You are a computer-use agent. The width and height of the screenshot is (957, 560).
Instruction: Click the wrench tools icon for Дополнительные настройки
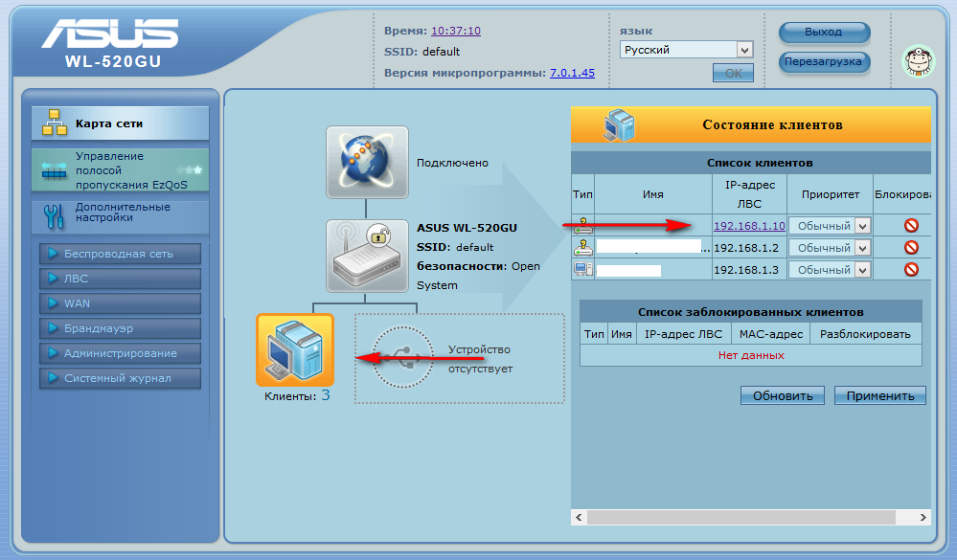[x=54, y=216]
